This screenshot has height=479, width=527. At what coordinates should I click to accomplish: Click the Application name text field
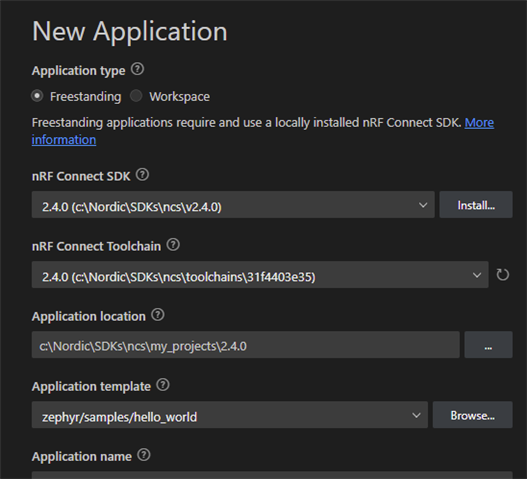pyautogui.click(x=272, y=475)
